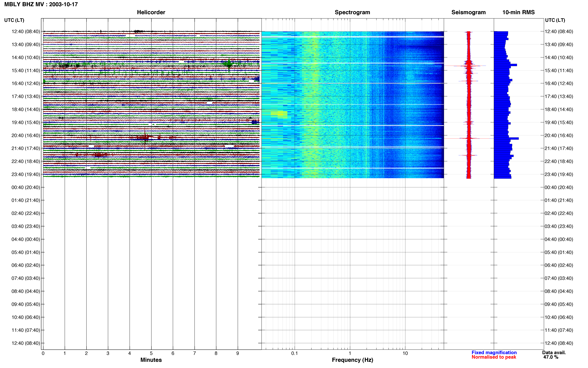Click the left '12:40 (08:40)' top time label
Image resolution: width=588 pixels, height=368 pixels.
[x=26, y=31]
